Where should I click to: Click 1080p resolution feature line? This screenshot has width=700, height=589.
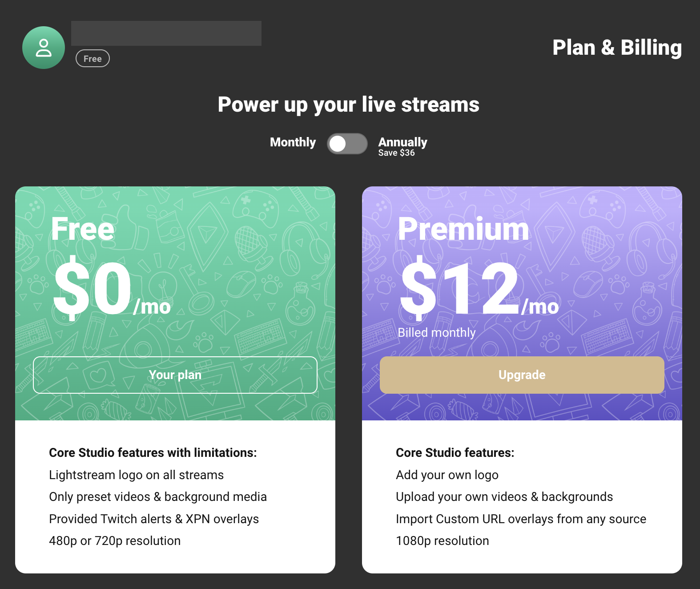pos(443,541)
